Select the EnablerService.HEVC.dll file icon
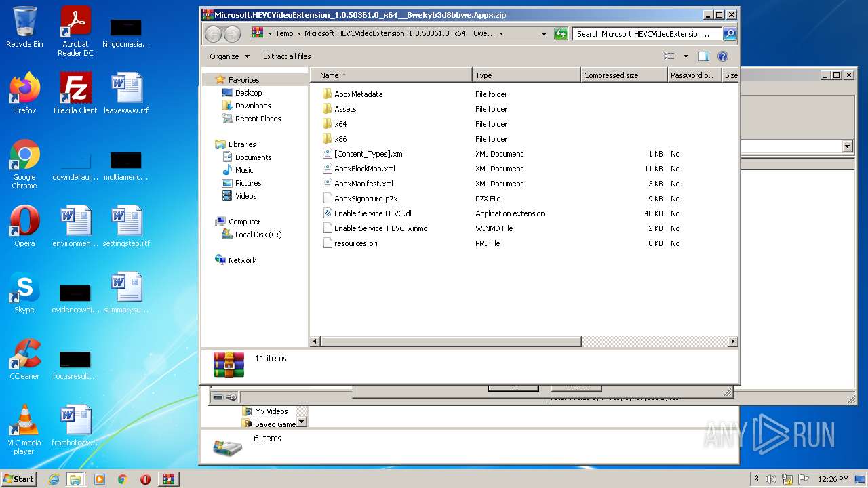Screen dimensions: 868x488 pyautogui.click(x=327, y=213)
